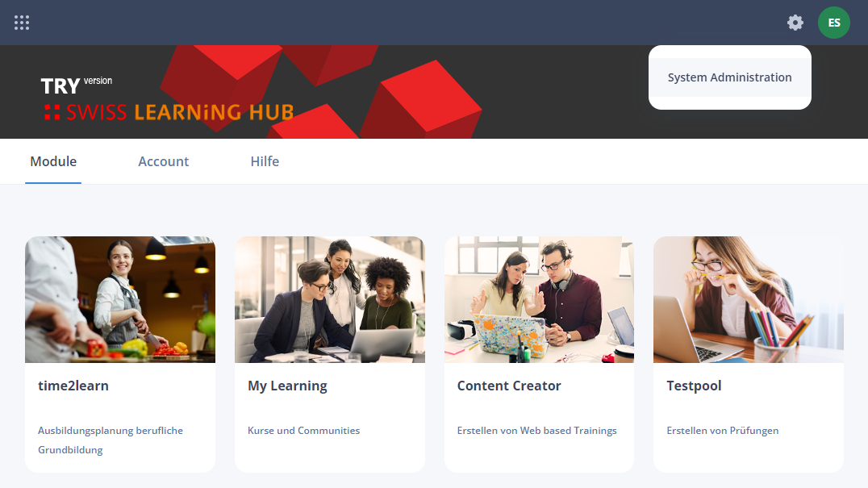The image size is (868, 488).
Task: Click the settings gear icon
Action: pyautogui.click(x=795, y=23)
